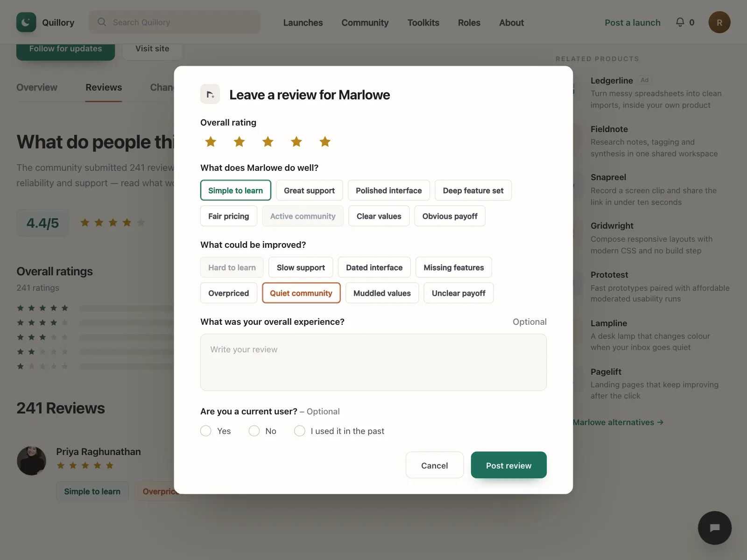Click Priya Raghunathan's profile photo
The image size is (747, 560).
tap(31, 461)
